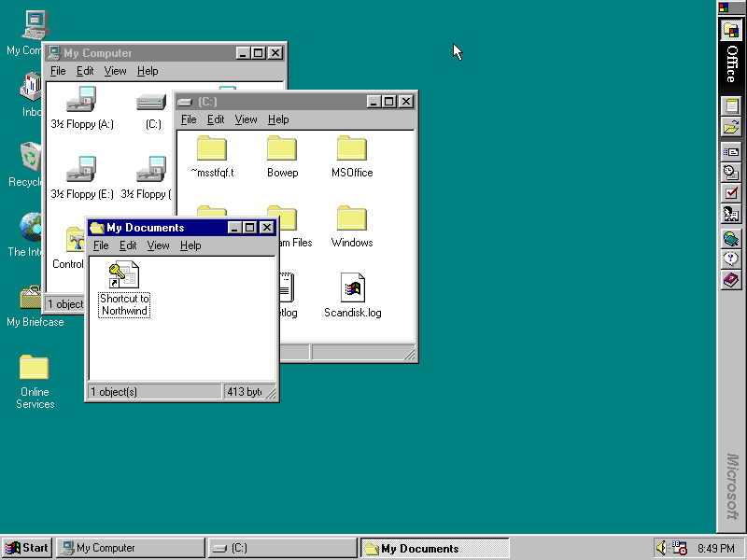This screenshot has height=560, width=747.
Task: Click the volume speaker icon in system tray
Action: pyautogui.click(x=662, y=548)
